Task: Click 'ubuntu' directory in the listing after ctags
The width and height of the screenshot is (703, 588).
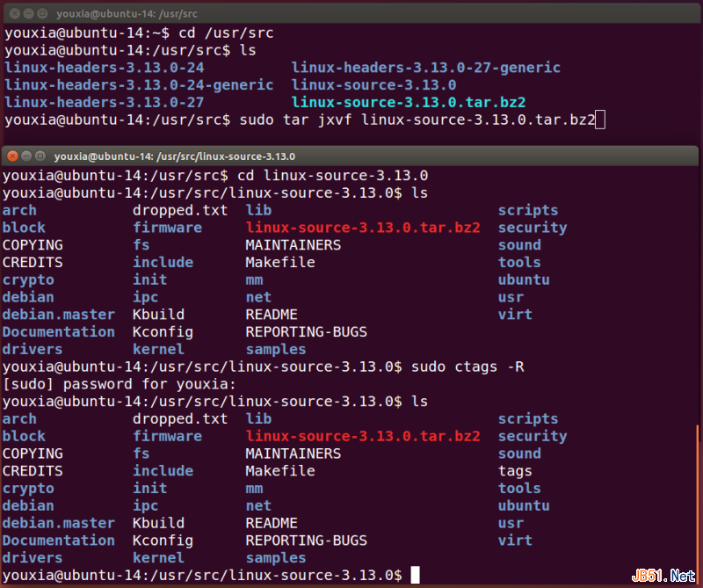Action: 524,505
